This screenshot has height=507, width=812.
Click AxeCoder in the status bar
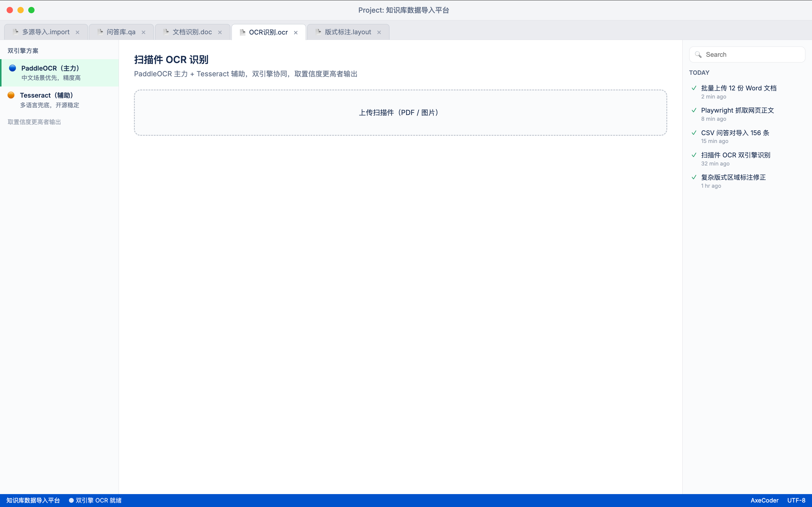764,500
